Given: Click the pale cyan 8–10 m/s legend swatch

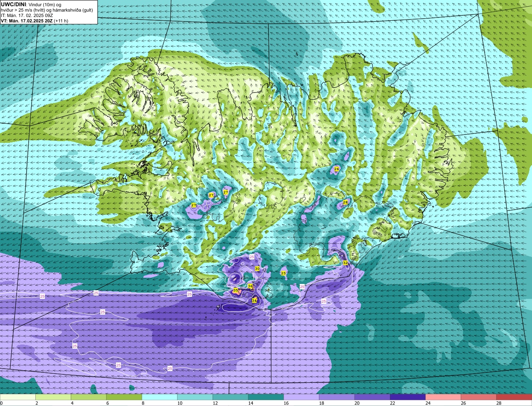Looking at the screenshot, I should point(160,397).
